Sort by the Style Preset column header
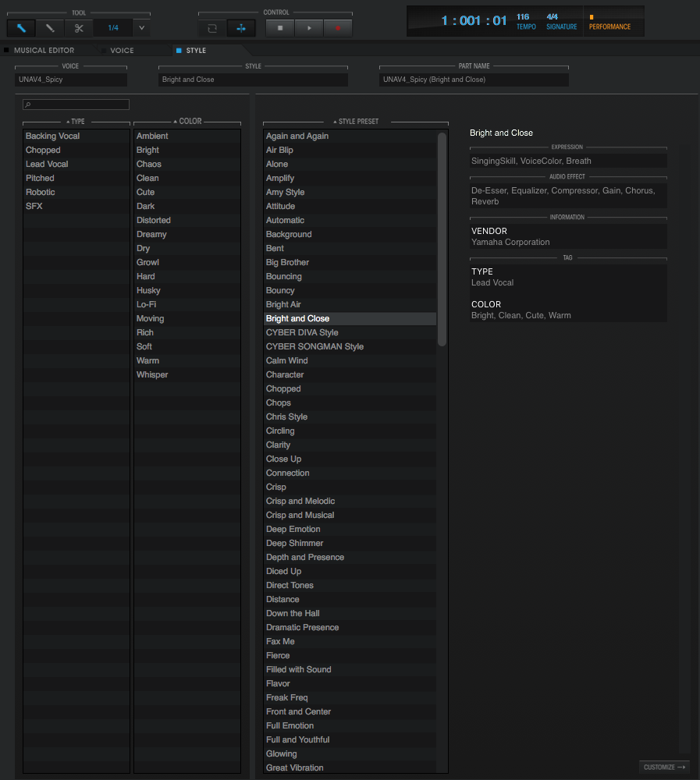700x780 pixels. coord(356,122)
